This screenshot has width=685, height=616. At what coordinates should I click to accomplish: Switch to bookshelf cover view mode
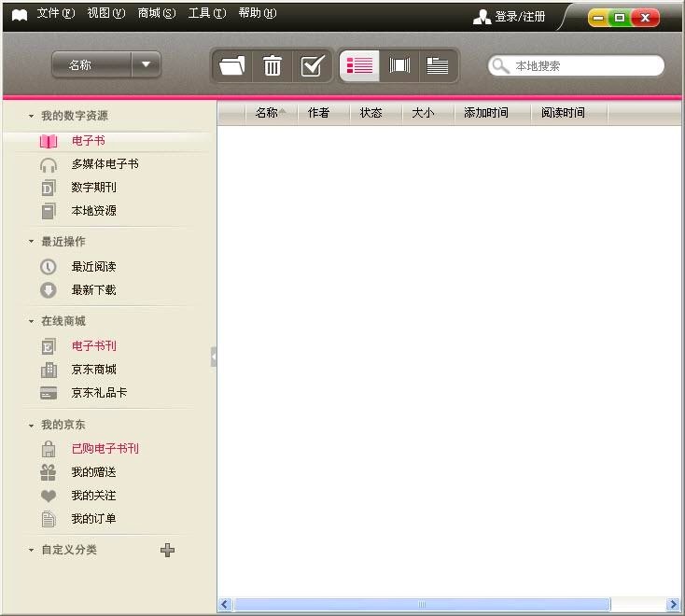tap(399, 65)
